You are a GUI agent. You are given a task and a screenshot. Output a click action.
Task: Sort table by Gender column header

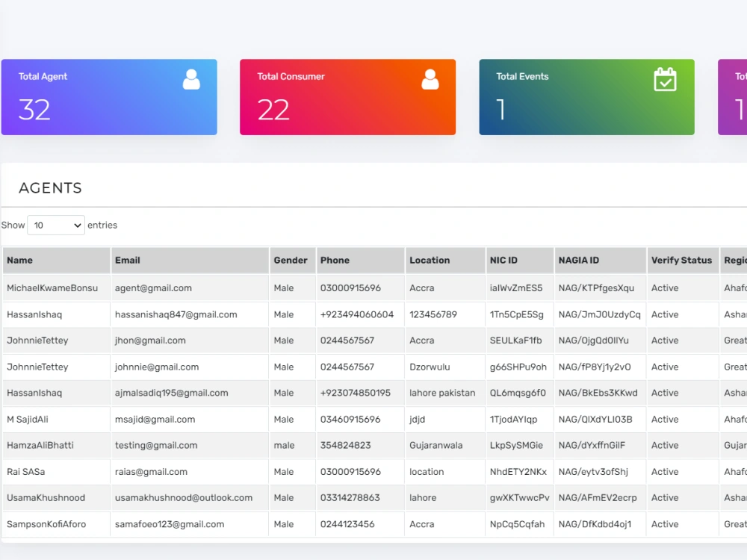pyautogui.click(x=293, y=261)
